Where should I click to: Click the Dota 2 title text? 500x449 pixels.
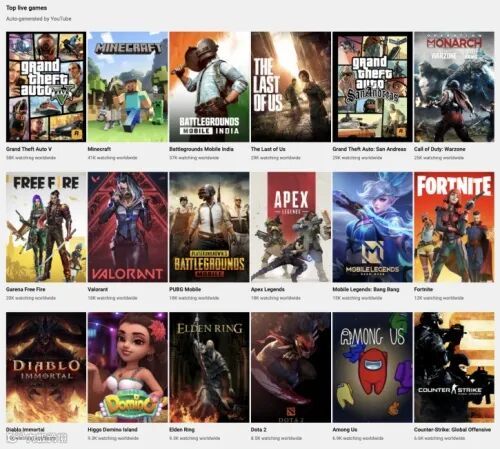click(259, 430)
